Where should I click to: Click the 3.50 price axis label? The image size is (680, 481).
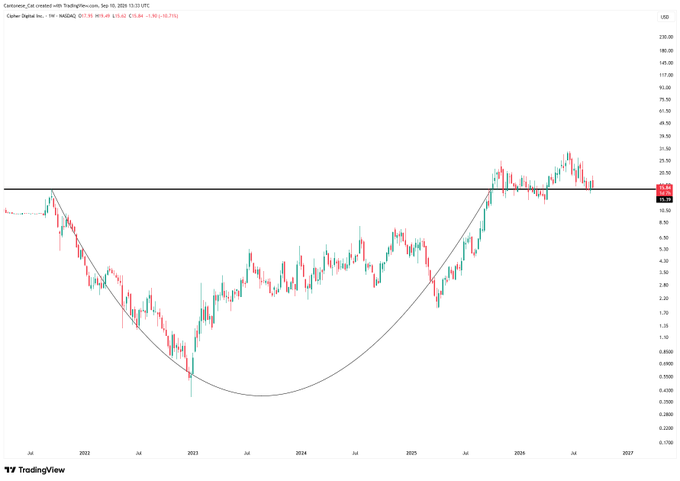coord(665,272)
